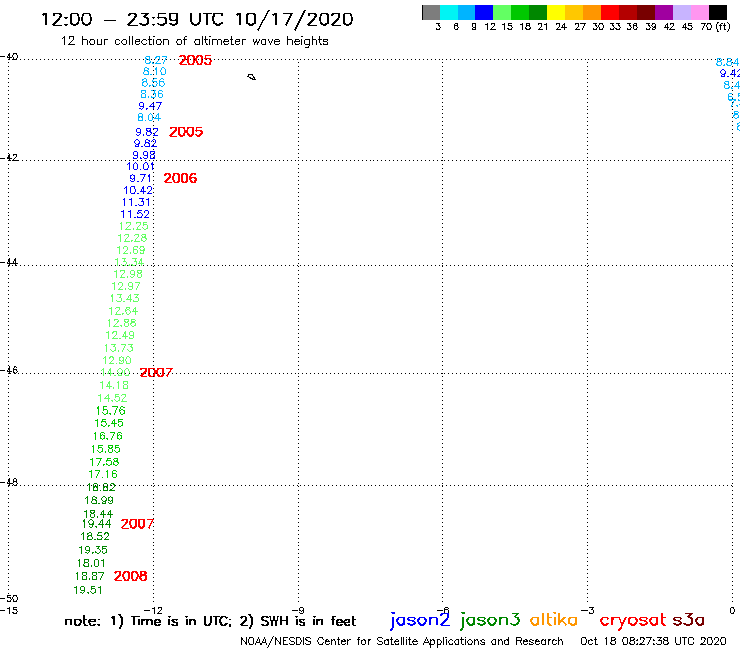
Task: Click the 'note: 1) Time is in UTC' footnote
Action: tap(147, 621)
